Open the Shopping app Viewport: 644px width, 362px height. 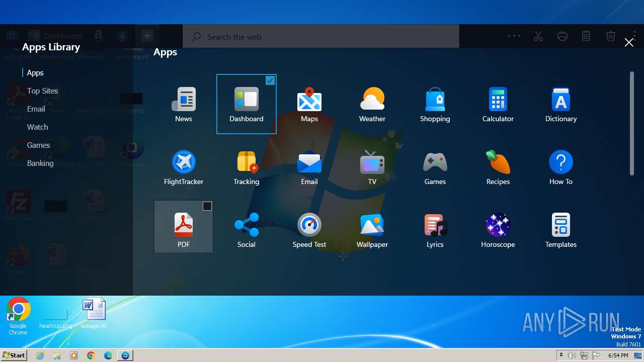coord(435,104)
